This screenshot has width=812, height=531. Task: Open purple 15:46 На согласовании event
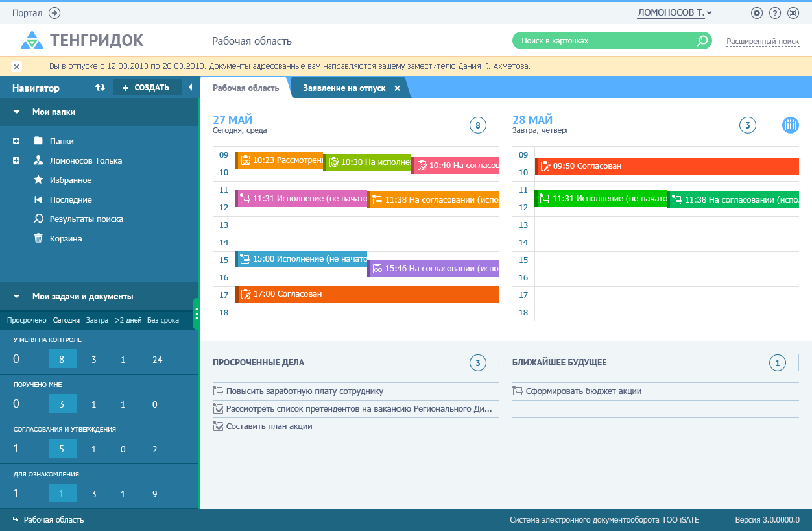coord(433,268)
